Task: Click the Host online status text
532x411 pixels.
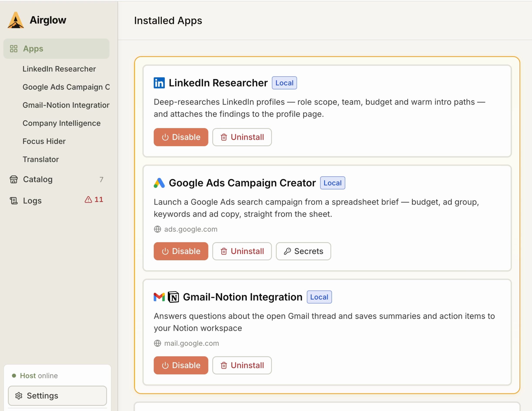Action: point(39,376)
